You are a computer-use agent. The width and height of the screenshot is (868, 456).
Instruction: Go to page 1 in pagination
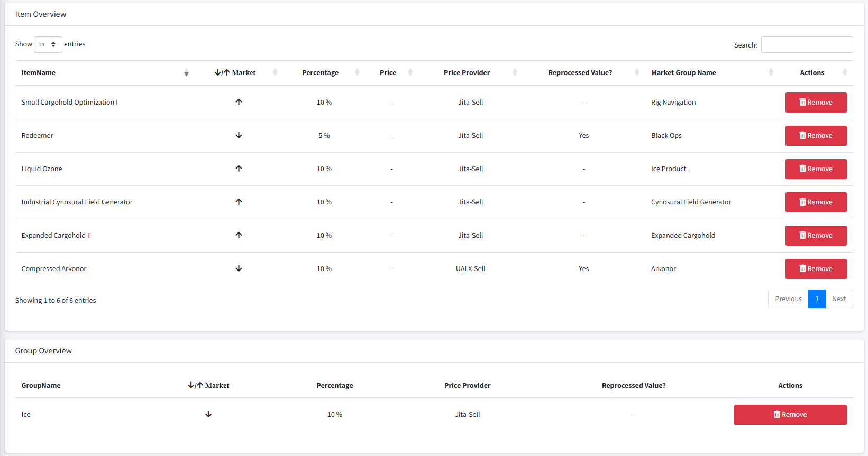[x=817, y=299]
